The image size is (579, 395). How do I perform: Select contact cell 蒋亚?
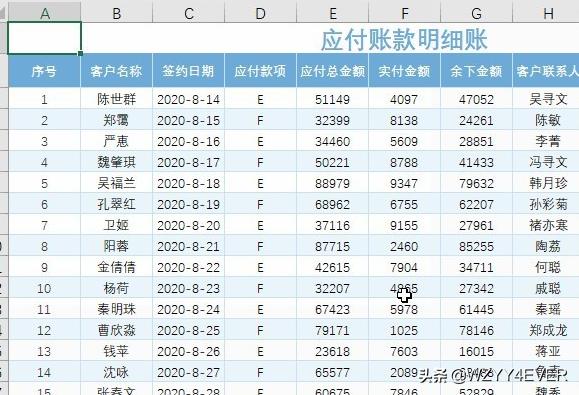546,351
